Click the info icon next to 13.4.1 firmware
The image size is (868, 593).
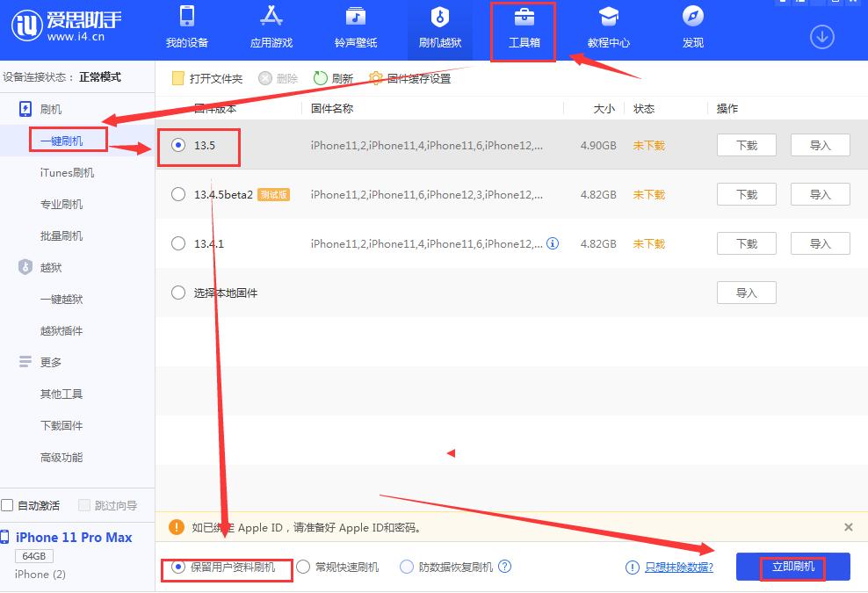click(x=553, y=243)
